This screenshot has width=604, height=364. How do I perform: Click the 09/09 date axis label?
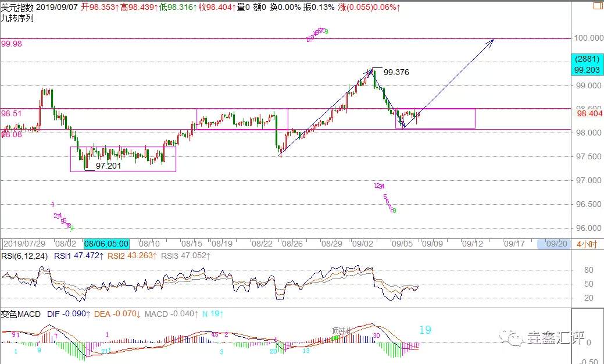tap(432, 244)
